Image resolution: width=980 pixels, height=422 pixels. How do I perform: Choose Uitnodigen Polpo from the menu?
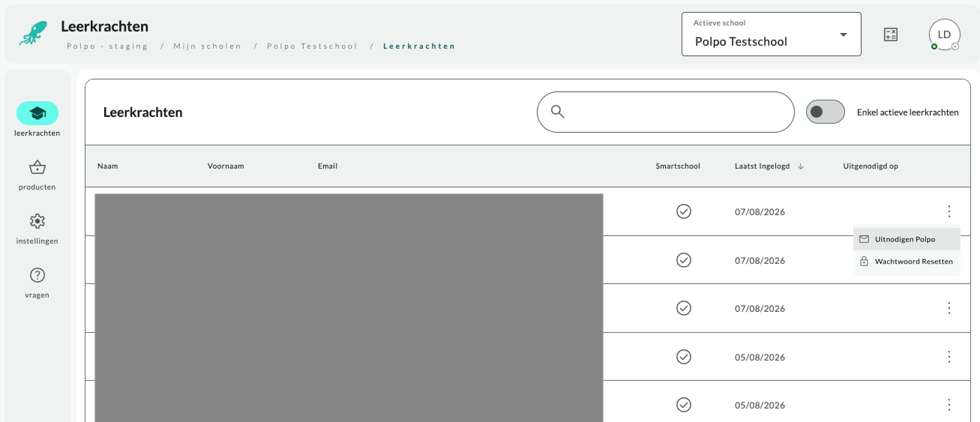pyautogui.click(x=907, y=239)
